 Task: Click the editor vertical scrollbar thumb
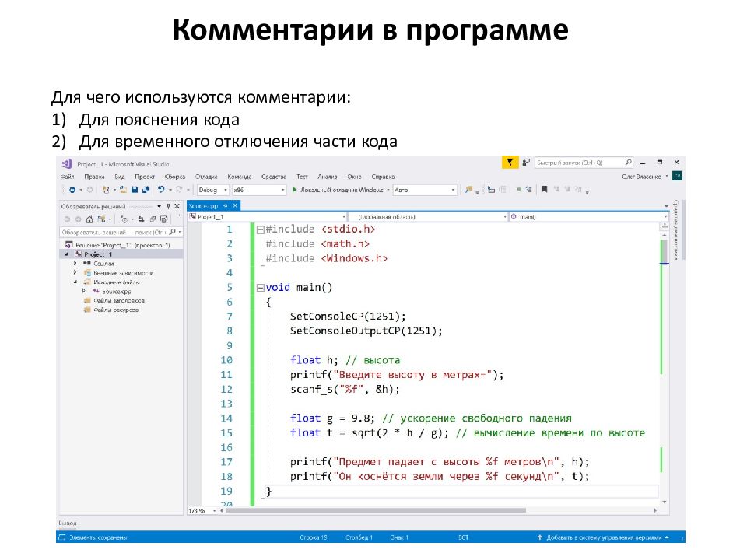tap(664, 250)
